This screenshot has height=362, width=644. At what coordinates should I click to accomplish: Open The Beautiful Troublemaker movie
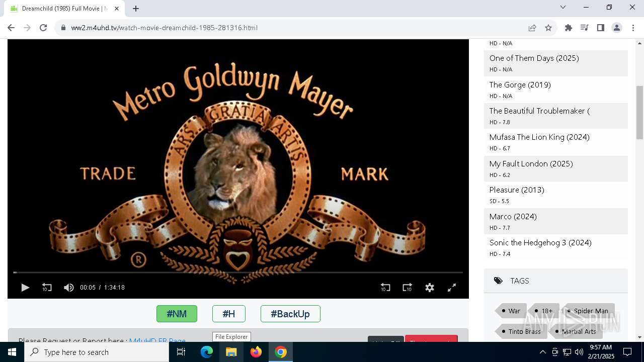539,111
